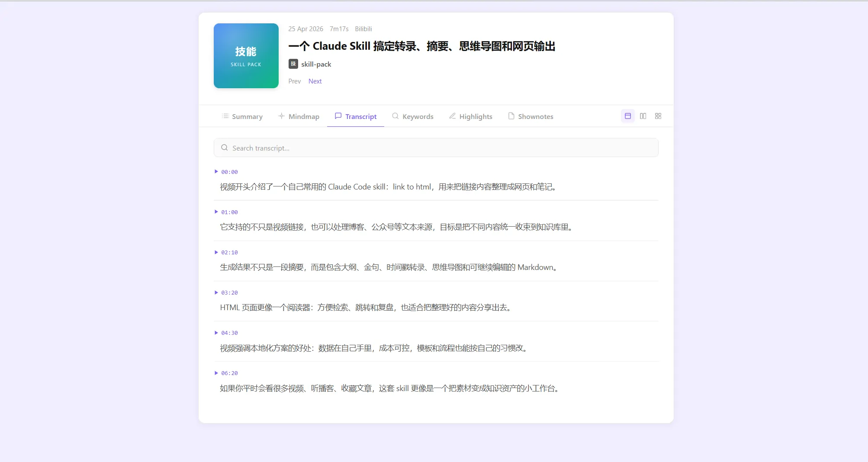Show the Highlights tab
This screenshot has height=462, width=868.
click(470, 116)
